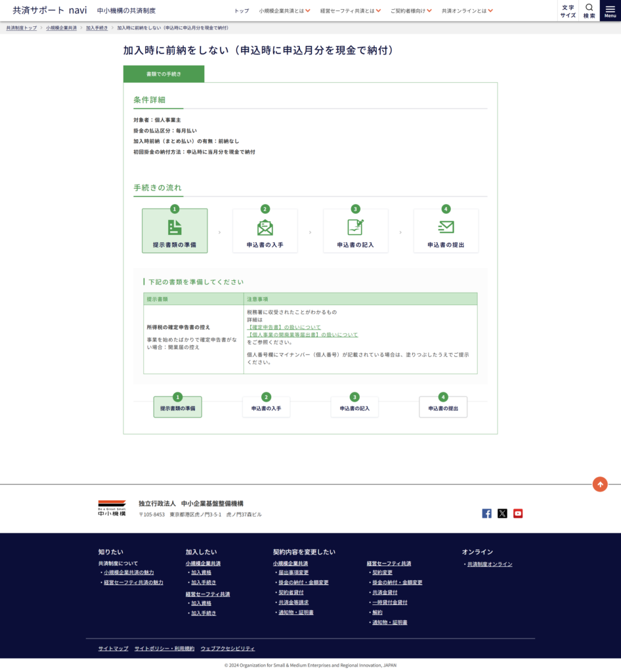Open サイトマップ in footer
621x672 pixels.
click(113, 648)
